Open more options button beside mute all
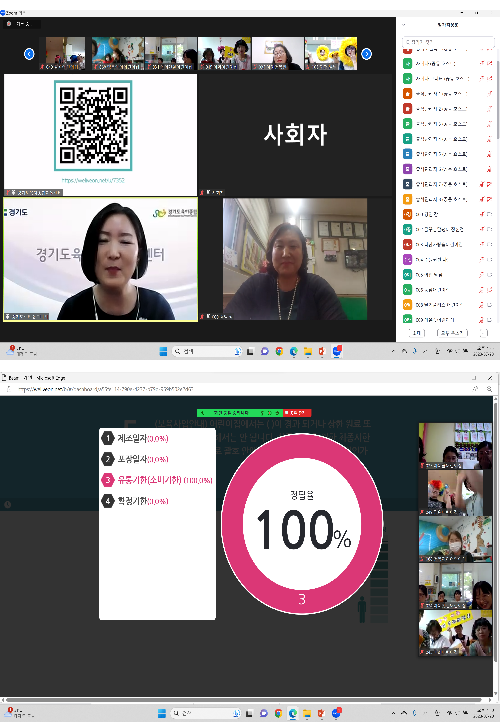 483,332
